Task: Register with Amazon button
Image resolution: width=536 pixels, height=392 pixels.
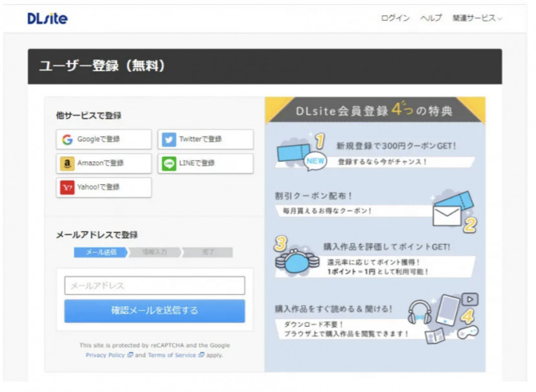Action: 104,163
